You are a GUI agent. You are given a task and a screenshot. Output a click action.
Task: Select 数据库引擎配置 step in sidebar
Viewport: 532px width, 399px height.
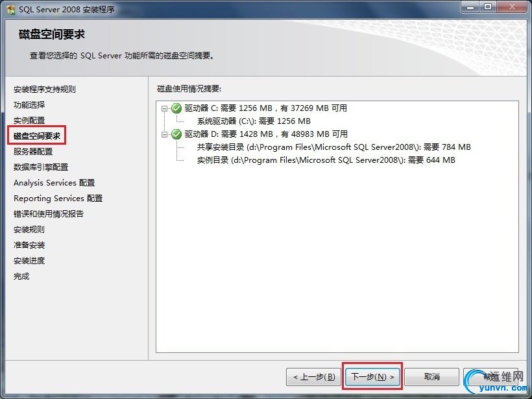tap(41, 167)
